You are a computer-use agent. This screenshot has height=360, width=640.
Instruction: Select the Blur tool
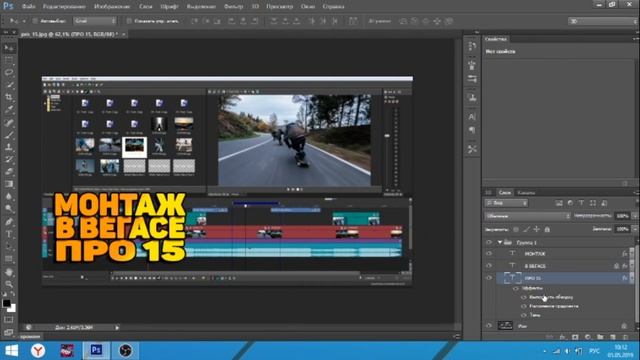coord(9,196)
